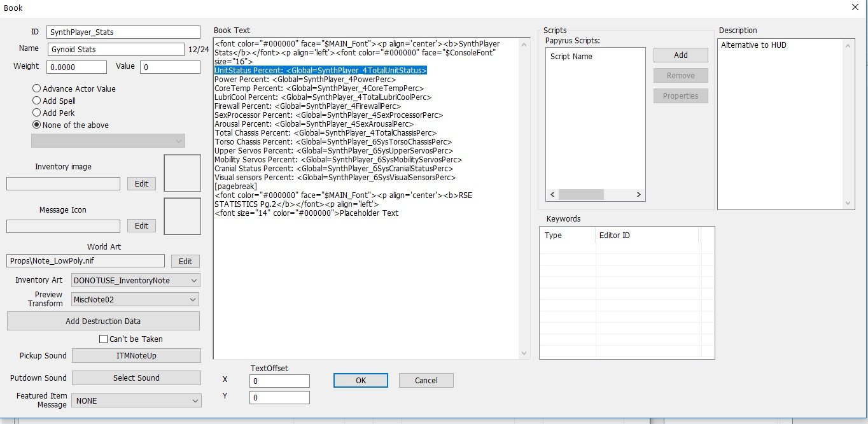Close the Book dialog window
The image size is (868, 424).
click(x=855, y=7)
